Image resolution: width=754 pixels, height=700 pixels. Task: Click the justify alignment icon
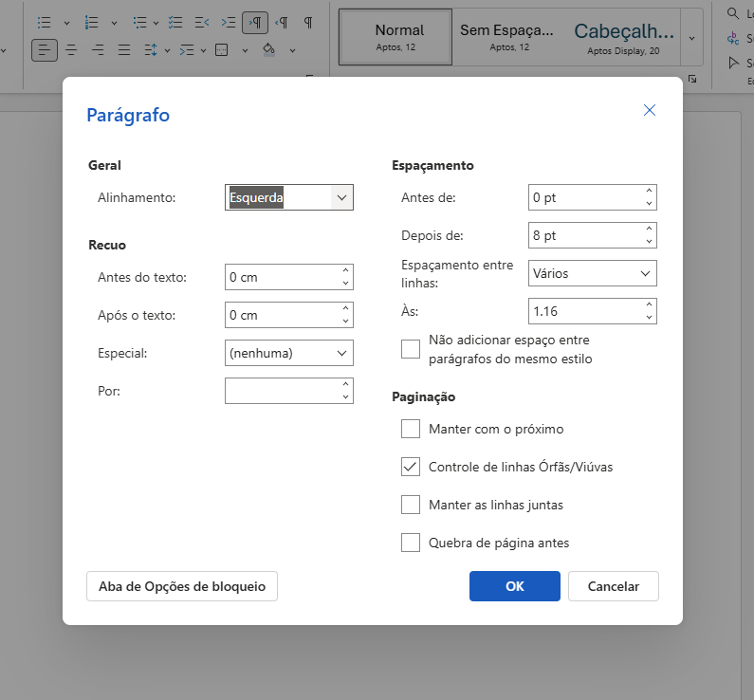[x=124, y=50]
